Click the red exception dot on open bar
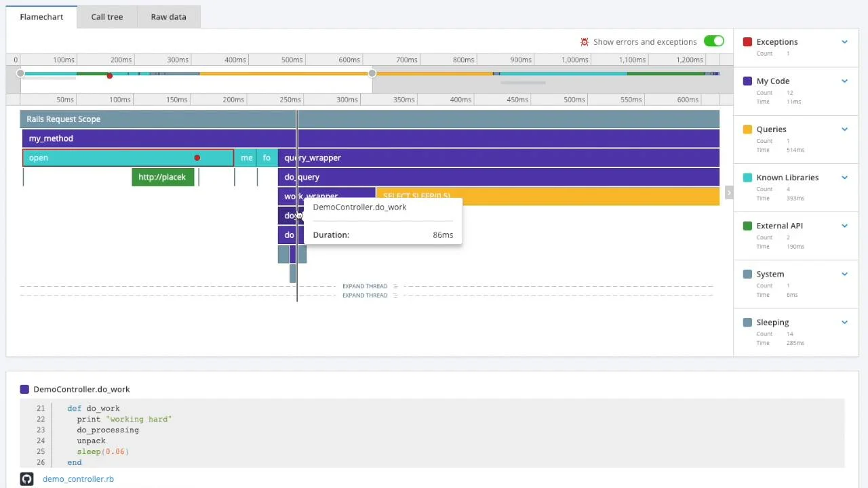868x488 pixels. click(197, 158)
